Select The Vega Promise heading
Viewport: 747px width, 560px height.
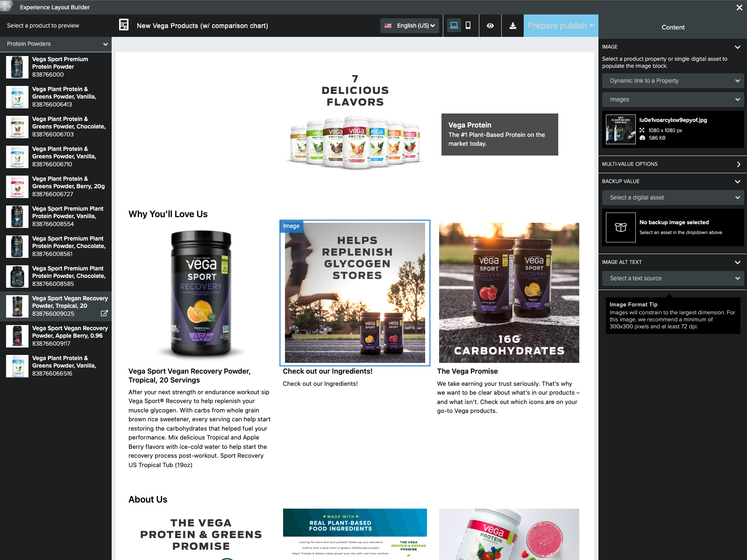point(467,371)
